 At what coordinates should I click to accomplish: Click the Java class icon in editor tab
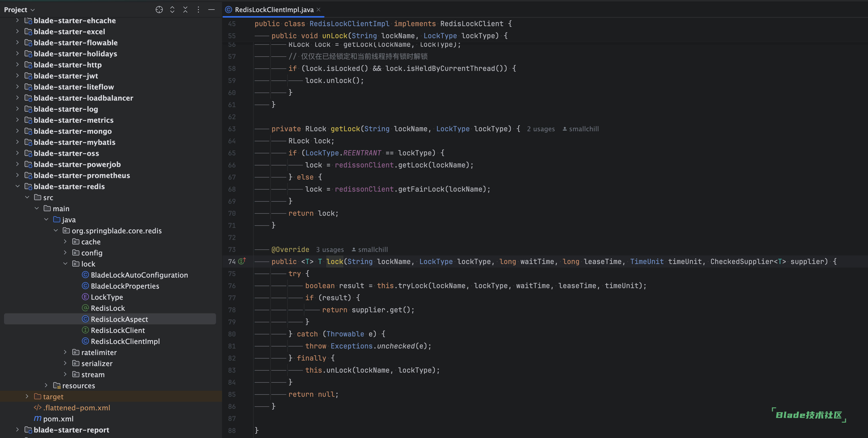229,10
